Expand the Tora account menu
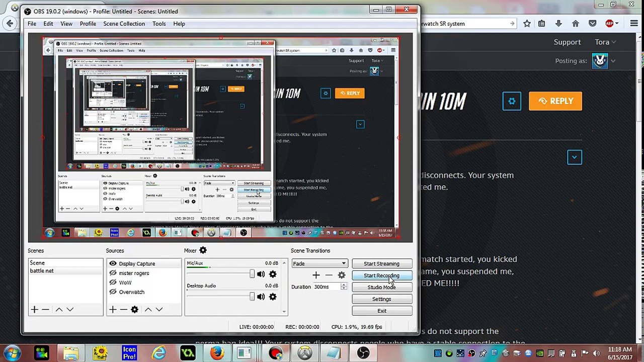This screenshot has width=644, height=362. click(x=606, y=42)
